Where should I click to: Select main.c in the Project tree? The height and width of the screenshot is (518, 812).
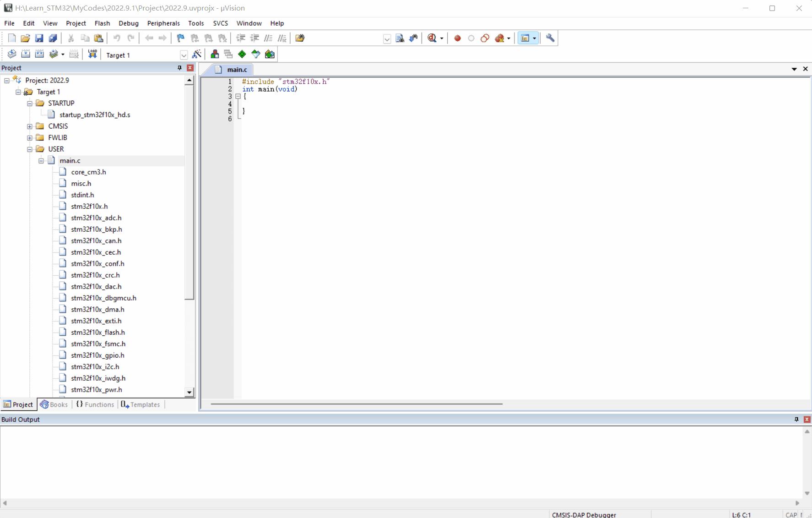pyautogui.click(x=70, y=160)
